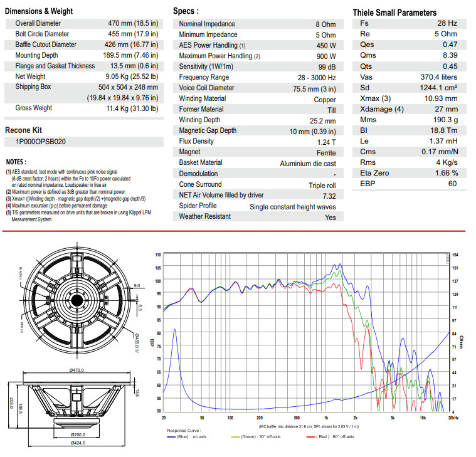Select the Vas value '370.4 liters'

coord(438,77)
